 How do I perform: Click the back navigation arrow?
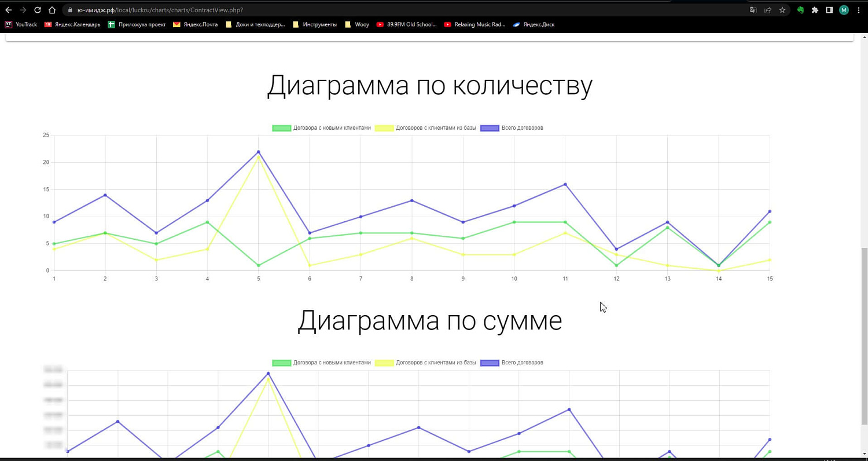click(x=9, y=10)
